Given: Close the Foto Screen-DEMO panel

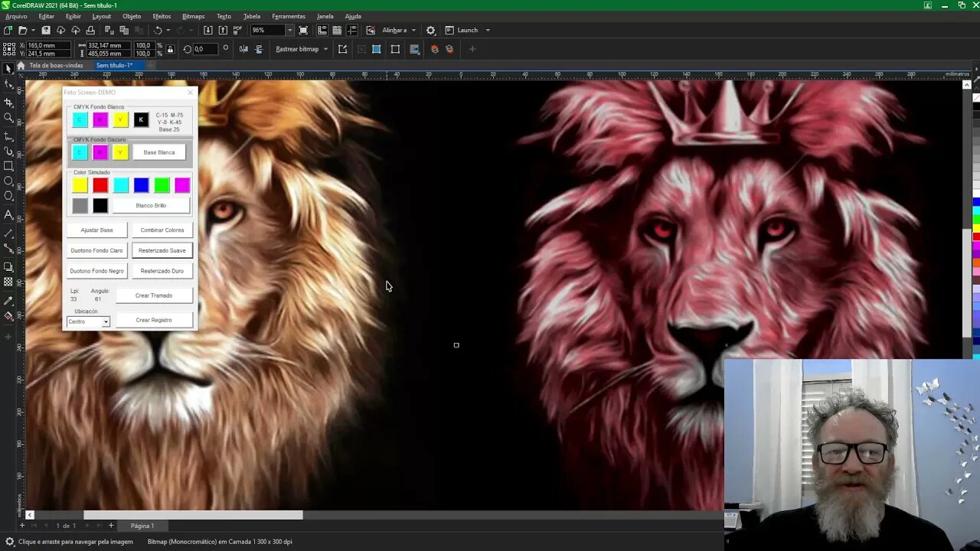Looking at the screenshot, I should tap(191, 93).
